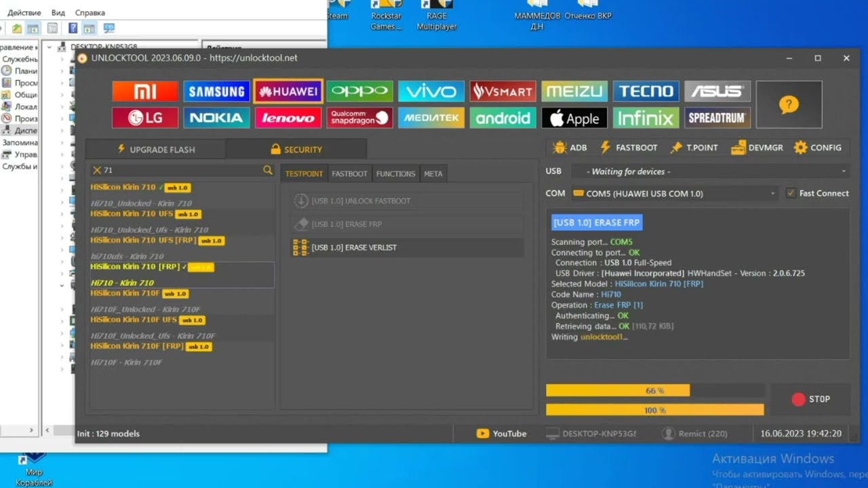
Task: Open the Vsmart brand section
Action: coord(503,91)
